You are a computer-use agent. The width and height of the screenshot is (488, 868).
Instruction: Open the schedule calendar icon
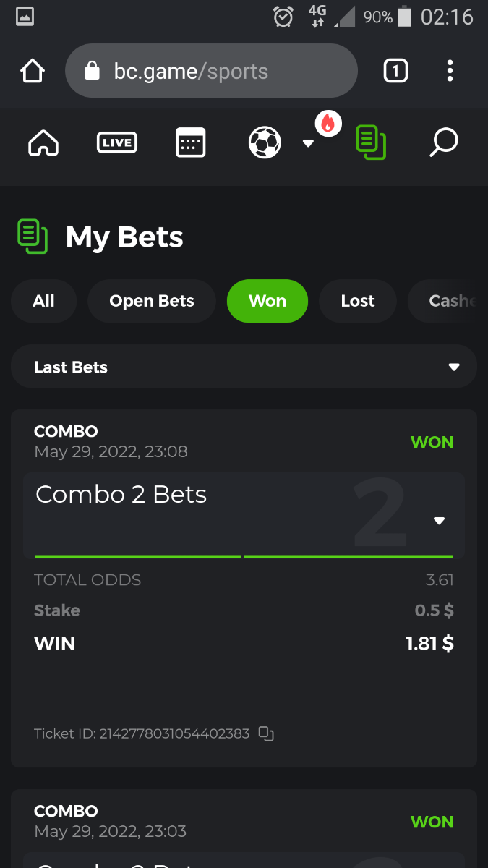point(191,142)
